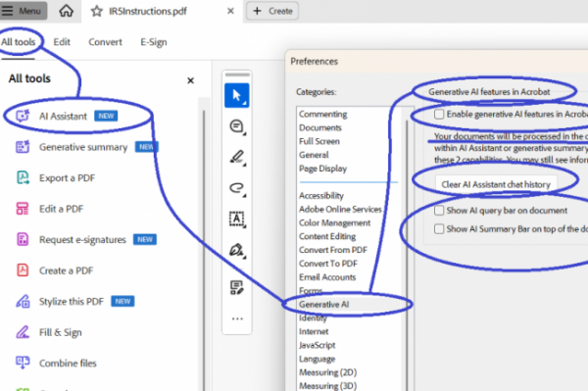Open the Edit tab
The image size is (588, 391).
click(x=62, y=42)
